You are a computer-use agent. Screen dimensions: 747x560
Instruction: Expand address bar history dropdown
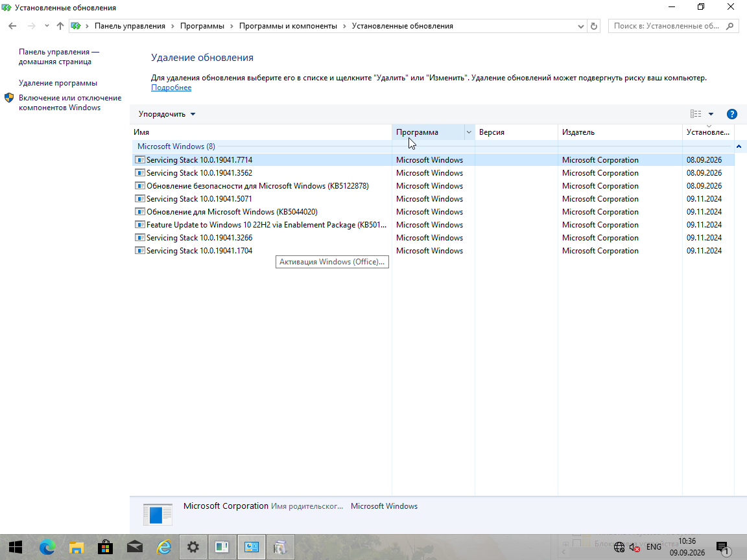pyautogui.click(x=581, y=26)
